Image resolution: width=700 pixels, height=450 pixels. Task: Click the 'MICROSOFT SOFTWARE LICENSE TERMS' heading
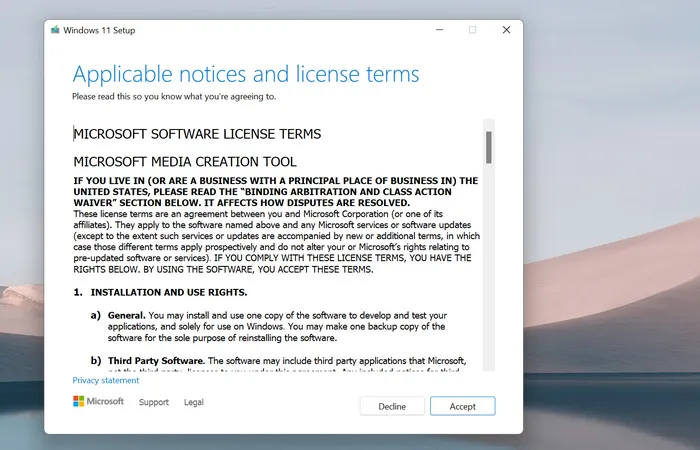[197, 133]
